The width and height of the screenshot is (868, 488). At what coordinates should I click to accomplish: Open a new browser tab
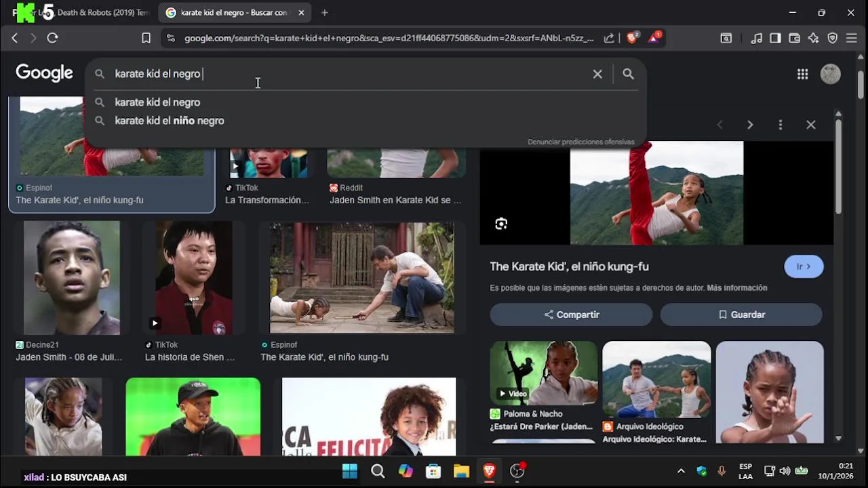coord(325,12)
